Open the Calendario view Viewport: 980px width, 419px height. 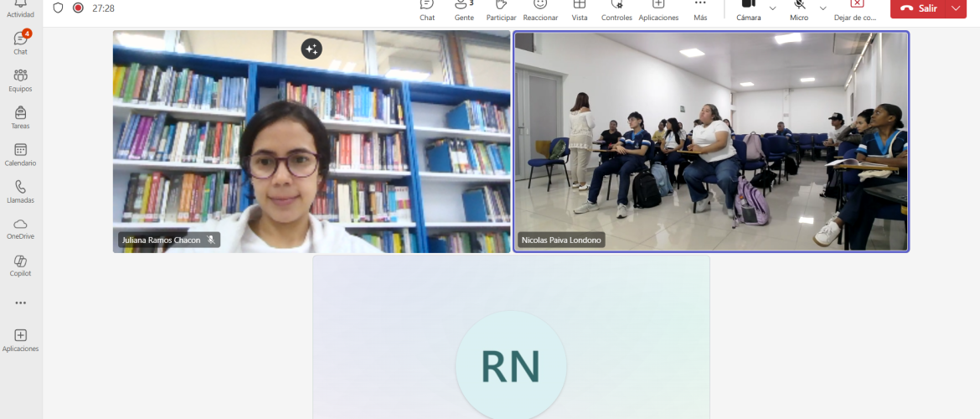pyautogui.click(x=20, y=154)
